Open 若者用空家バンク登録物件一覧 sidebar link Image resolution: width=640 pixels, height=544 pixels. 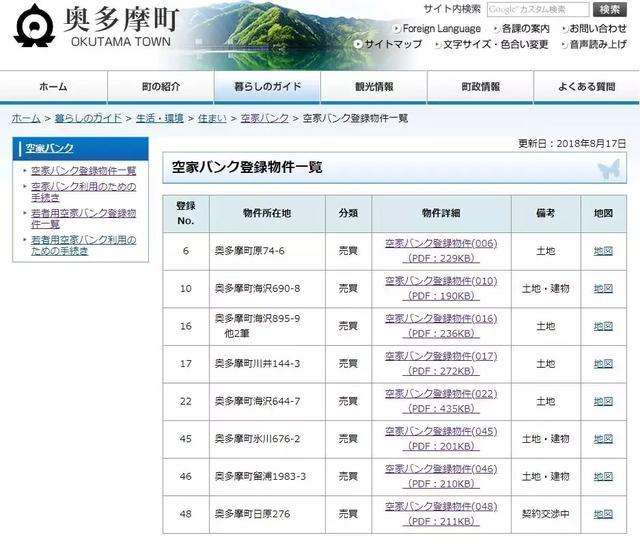tap(82, 219)
